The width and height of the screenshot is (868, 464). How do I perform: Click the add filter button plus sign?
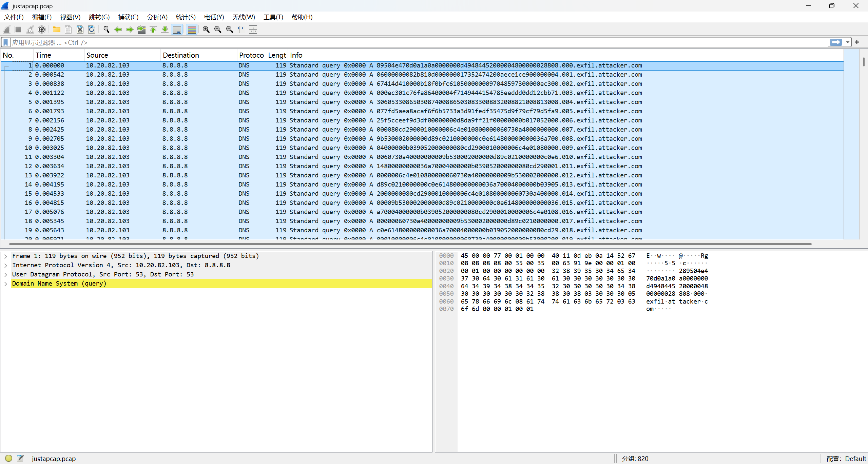click(857, 42)
